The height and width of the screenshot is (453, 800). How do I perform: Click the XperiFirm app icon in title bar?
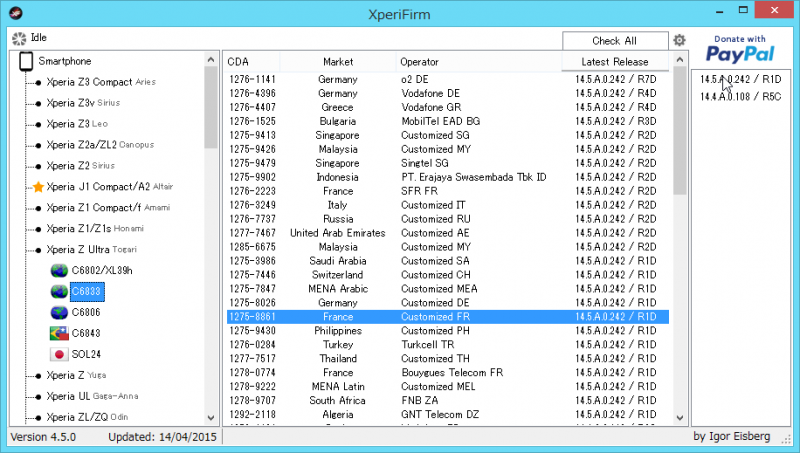click(16, 13)
